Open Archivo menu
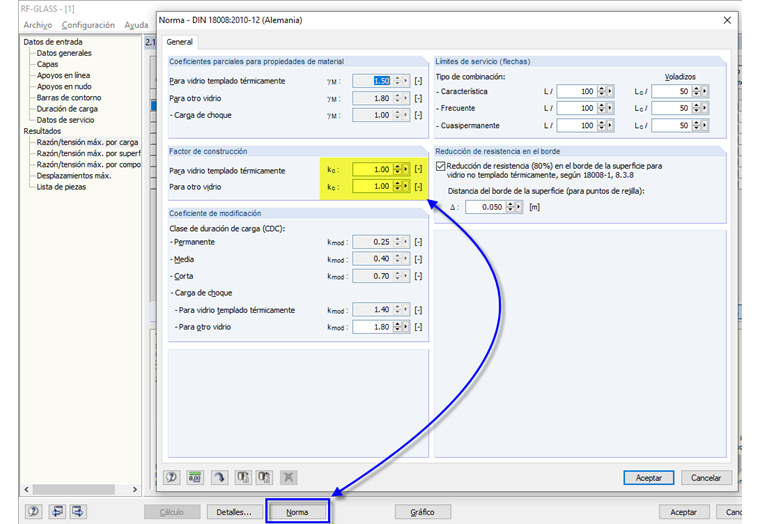 pos(37,25)
